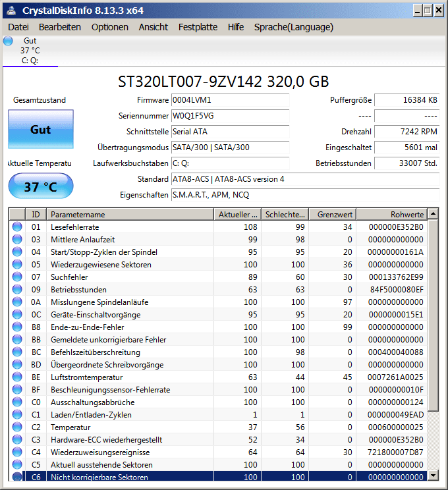Open the Ansicht menu
The image size is (448, 490).
pos(154,27)
